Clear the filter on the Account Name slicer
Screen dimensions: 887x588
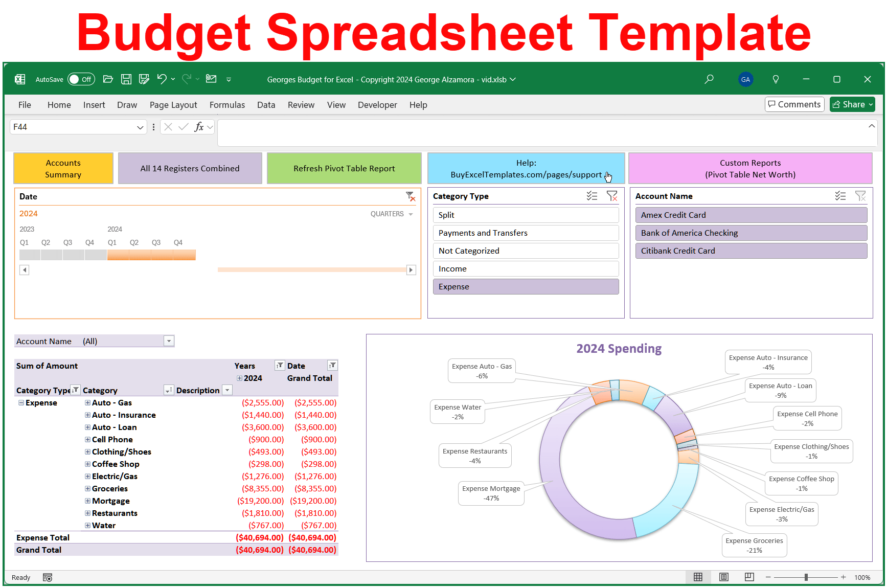861,195
